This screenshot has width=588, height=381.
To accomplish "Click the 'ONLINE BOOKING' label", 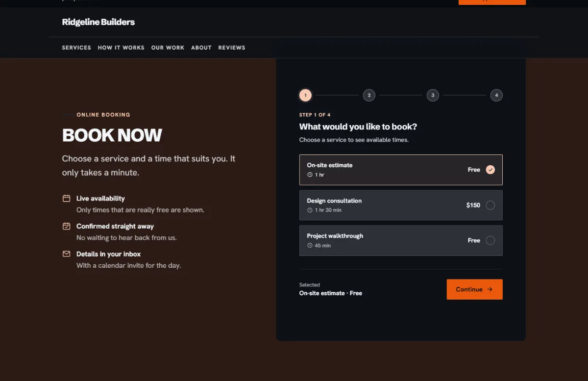I will pos(103,115).
